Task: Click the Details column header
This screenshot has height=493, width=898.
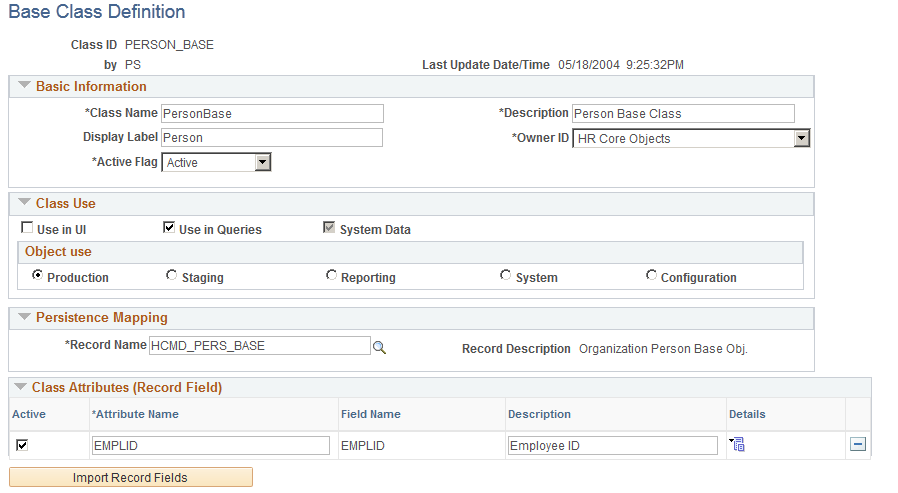Action: tap(747, 414)
